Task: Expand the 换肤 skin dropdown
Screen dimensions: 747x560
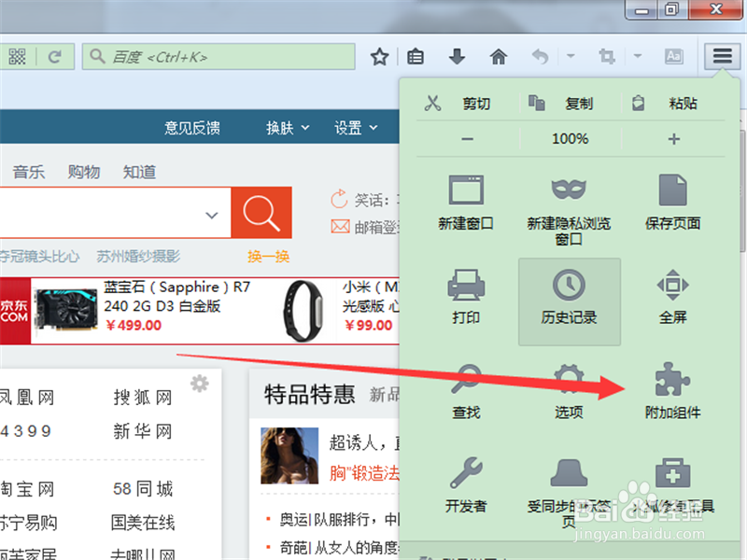Action: click(x=287, y=127)
